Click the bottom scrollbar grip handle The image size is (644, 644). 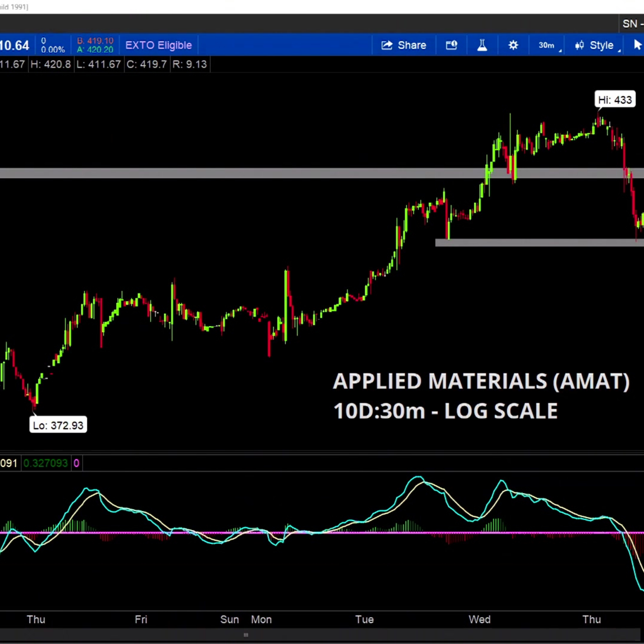pyautogui.click(x=246, y=635)
